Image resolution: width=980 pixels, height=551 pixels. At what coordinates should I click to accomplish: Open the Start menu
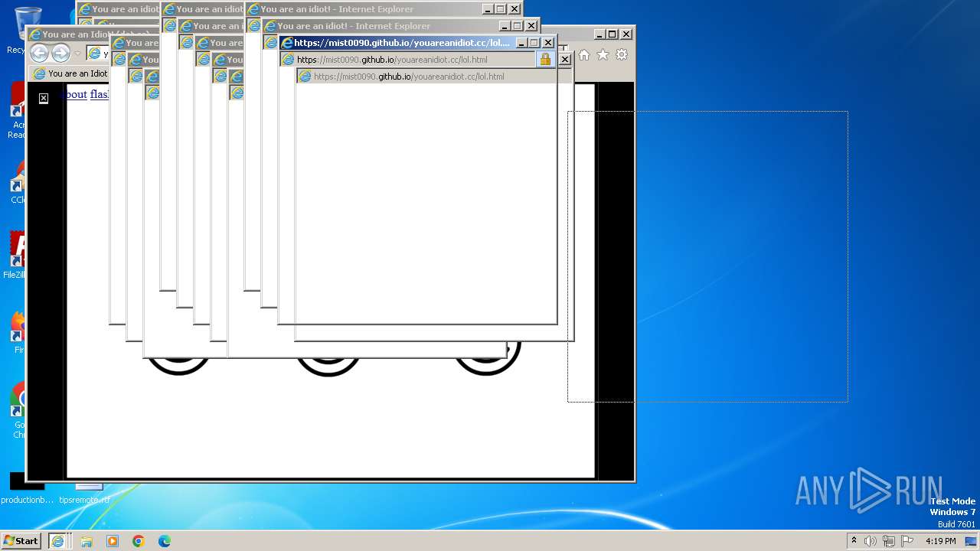click(21, 540)
